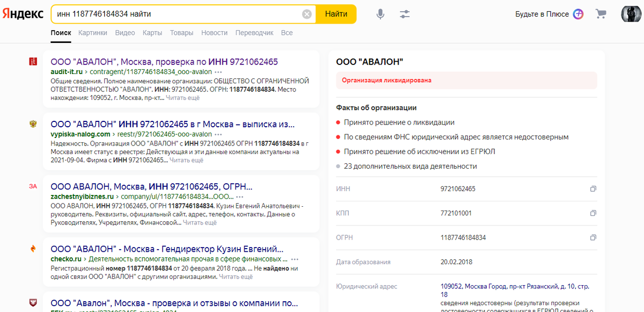Click Читать ещё in the zachestnyibiznes snippet

[200, 222]
